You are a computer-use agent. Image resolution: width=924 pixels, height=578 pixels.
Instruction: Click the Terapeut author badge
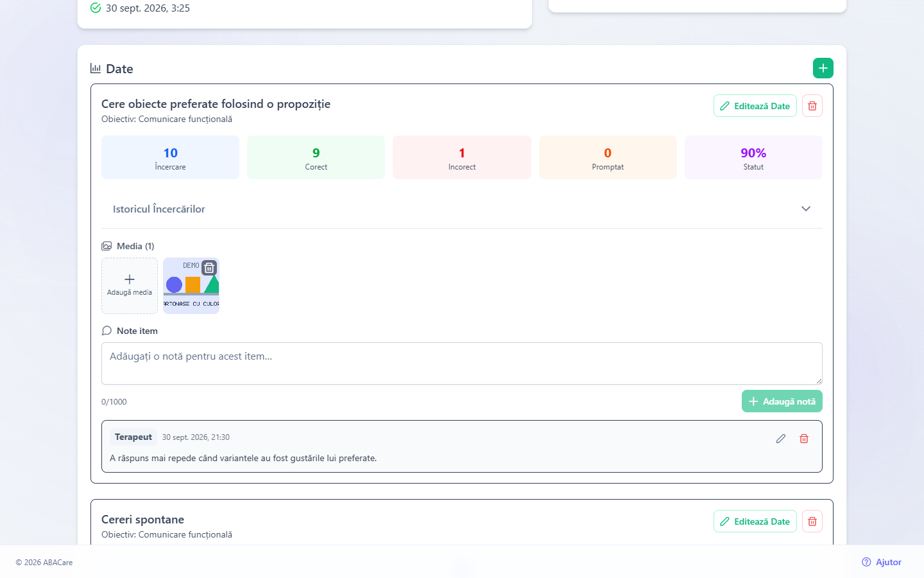click(x=133, y=437)
